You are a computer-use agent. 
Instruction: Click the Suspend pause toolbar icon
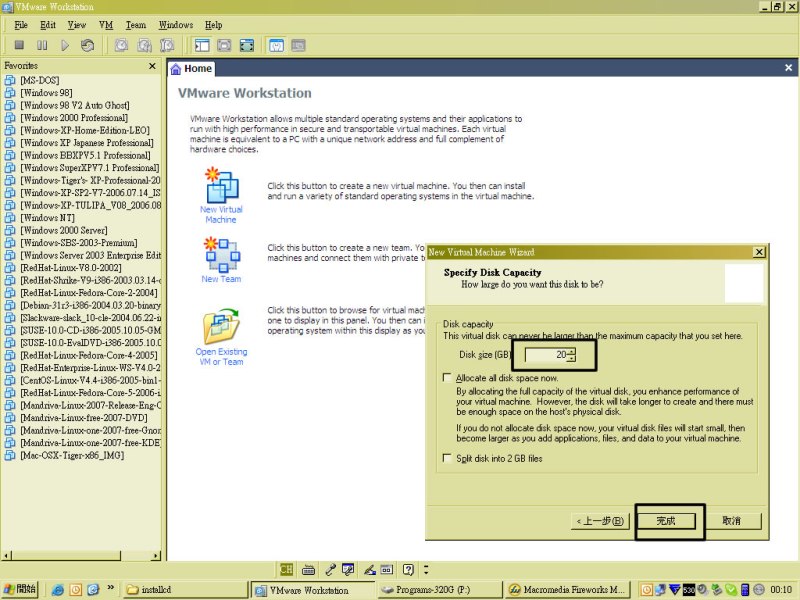(42, 45)
